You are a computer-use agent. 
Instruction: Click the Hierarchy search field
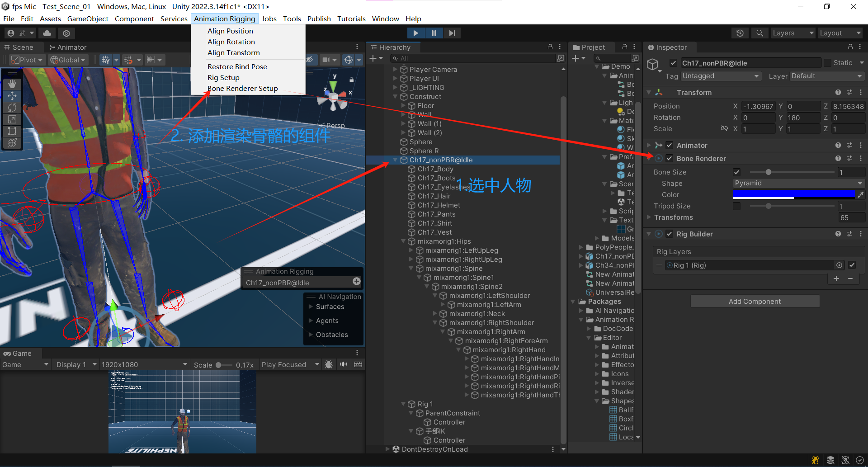(x=473, y=58)
